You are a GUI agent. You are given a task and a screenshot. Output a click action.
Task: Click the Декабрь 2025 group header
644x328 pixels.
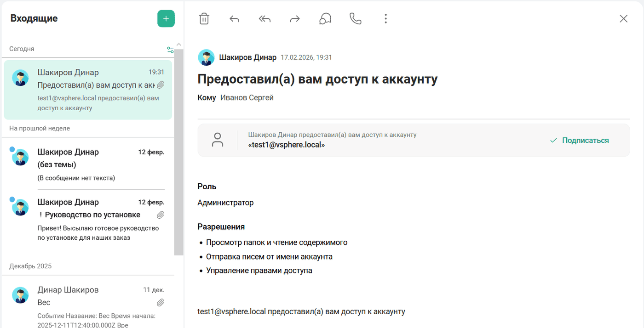pos(30,266)
